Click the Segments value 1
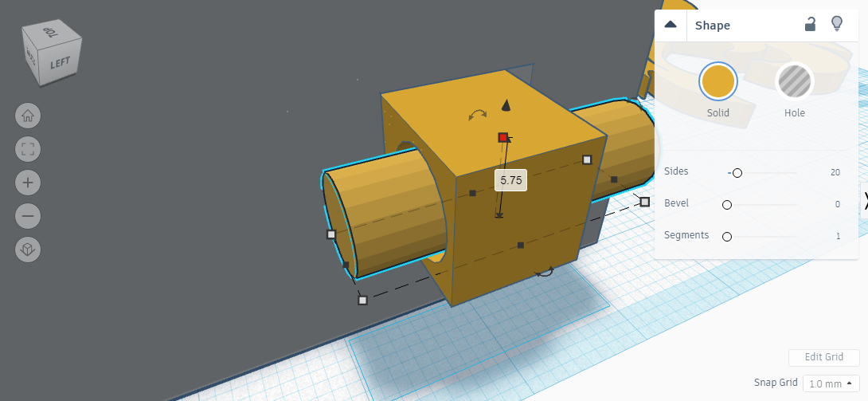 pyautogui.click(x=838, y=236)
